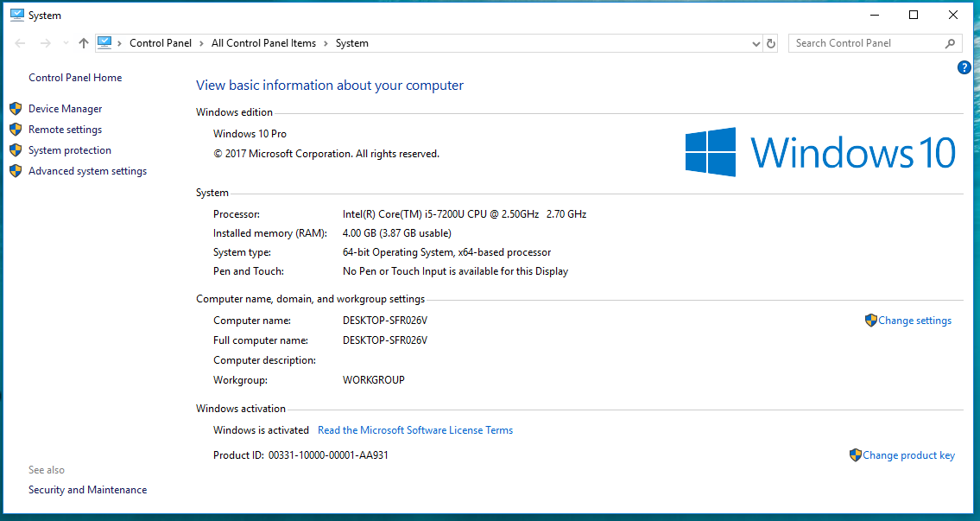Click inside the Search Control Panel field
The width and height of the screenshot is (980, 521).
863,43
